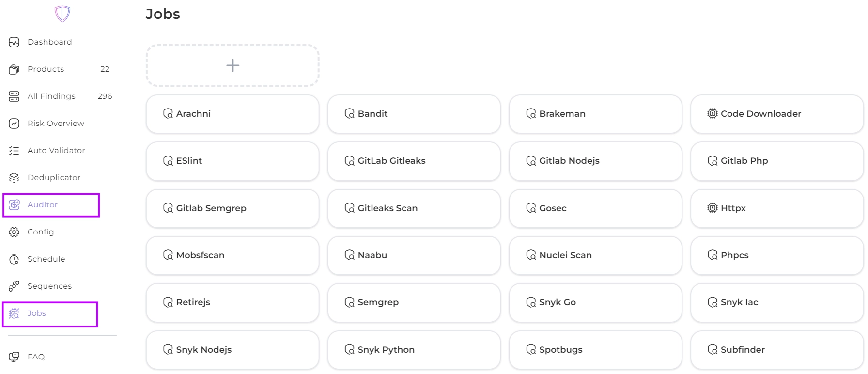
Task: Click the Sequences nodes icon
Action: pyautogui.click(x=14, y=286)
